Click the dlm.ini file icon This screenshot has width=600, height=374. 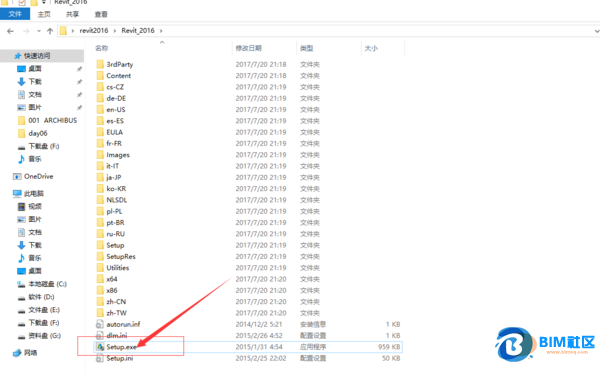(100, 336)
